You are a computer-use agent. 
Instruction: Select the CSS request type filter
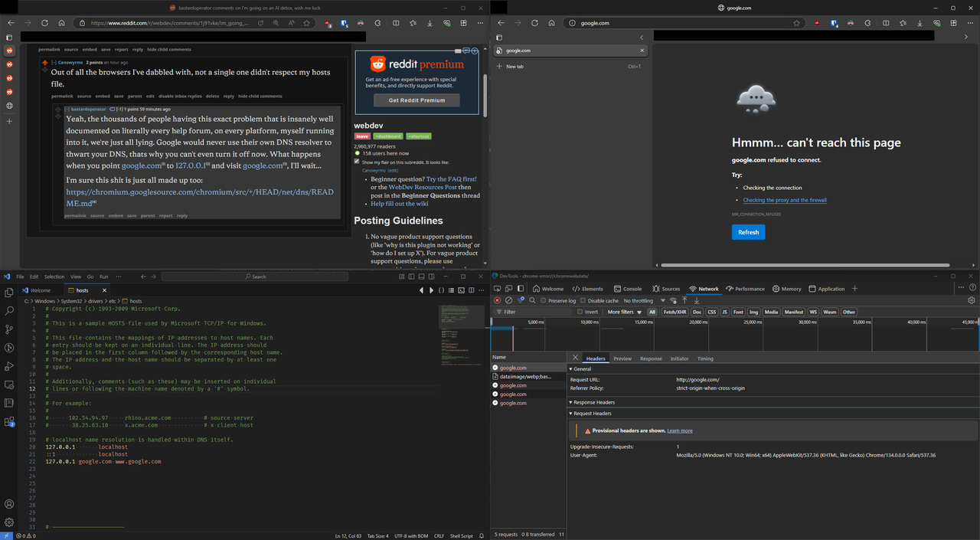[711, 312]
